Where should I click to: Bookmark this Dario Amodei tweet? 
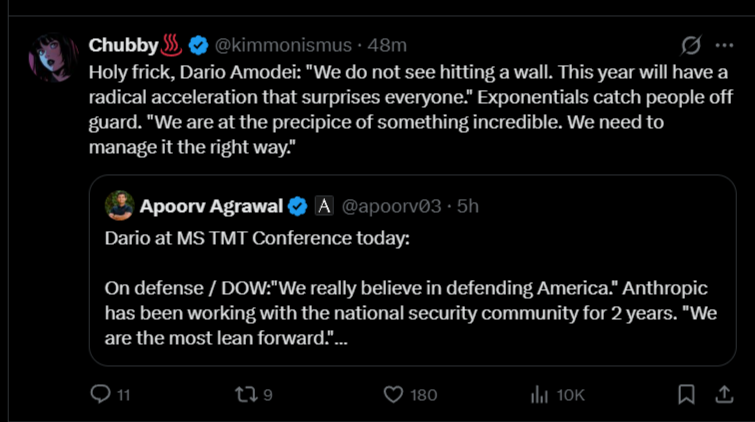(686, 395)
